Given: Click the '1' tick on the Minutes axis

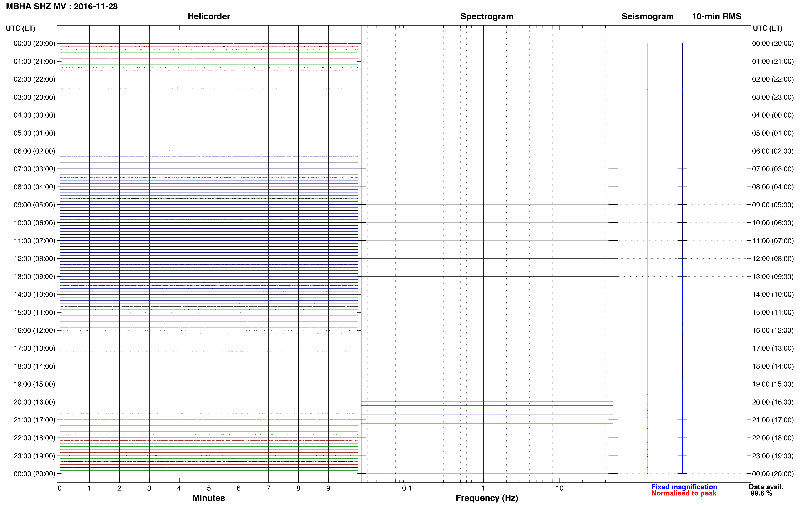Looking at the screenshot, I should click(x=89, y=488).
